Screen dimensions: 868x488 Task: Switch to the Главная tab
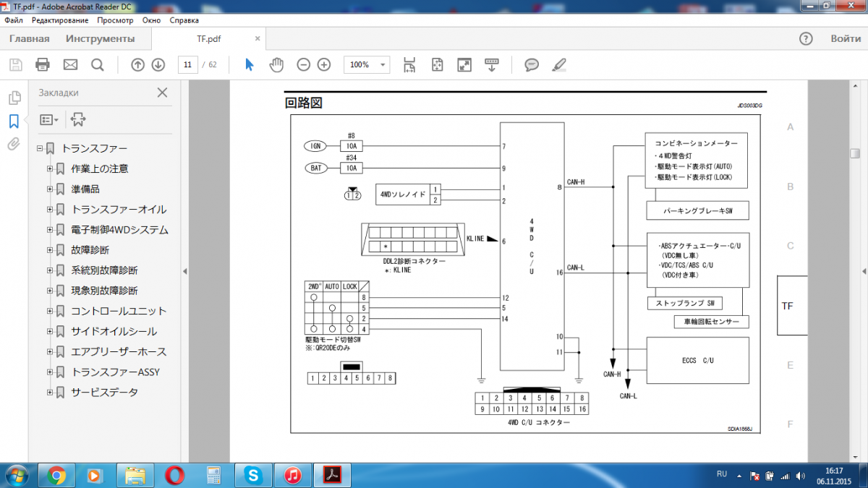(x=30, y=39)
